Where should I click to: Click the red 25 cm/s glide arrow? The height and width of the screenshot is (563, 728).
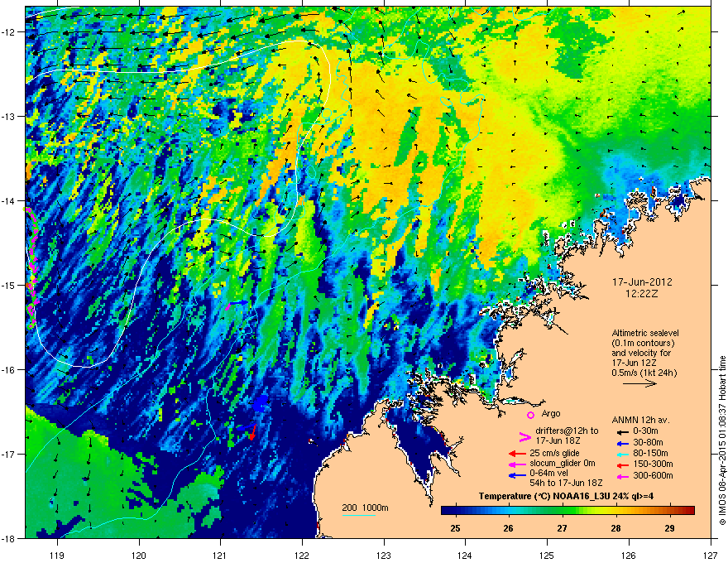click(x=517, y=454)
